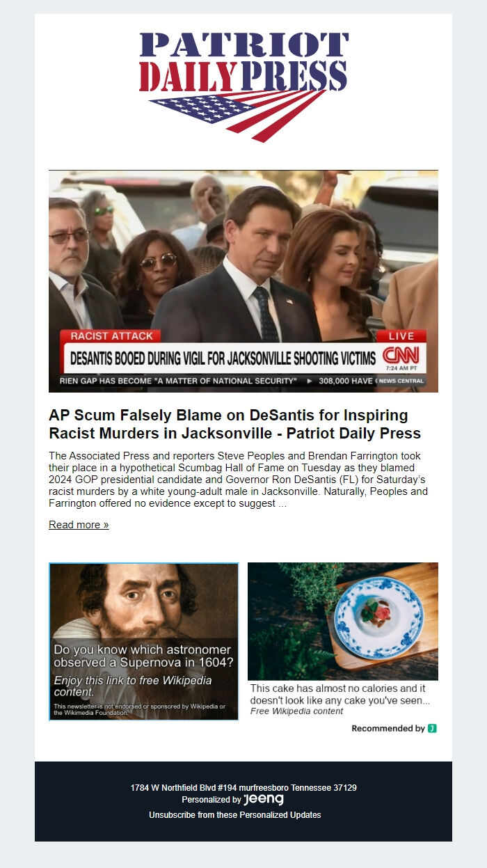487x868 pixels.
Task: Click Unsubscribe from these Personalized Updates
Action: coord(235,814)
